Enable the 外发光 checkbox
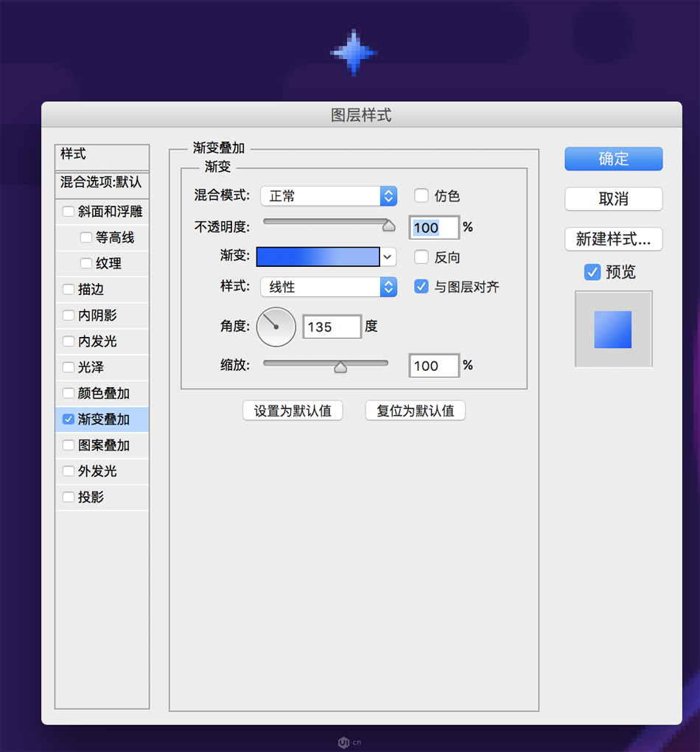700x752 pixels. point(69,471)
